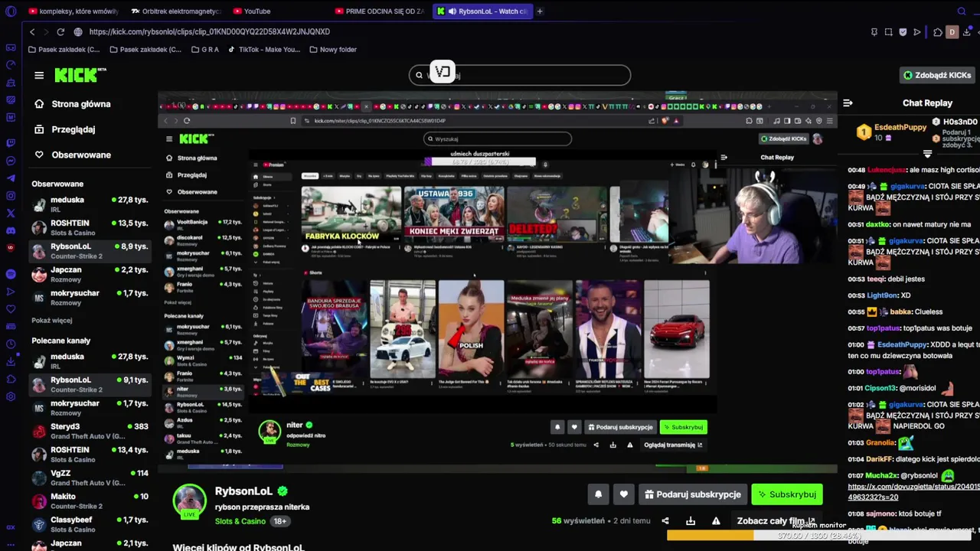Open the extensions cube icon
This screenshot has width=980, height=551.
[938, 32]
